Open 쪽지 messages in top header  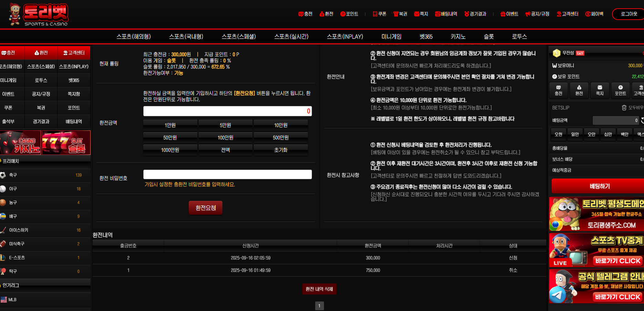tap(421, 14)
